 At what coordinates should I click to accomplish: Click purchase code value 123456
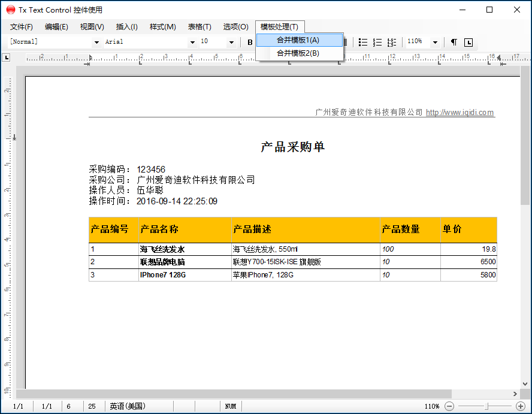coord(151,170)
